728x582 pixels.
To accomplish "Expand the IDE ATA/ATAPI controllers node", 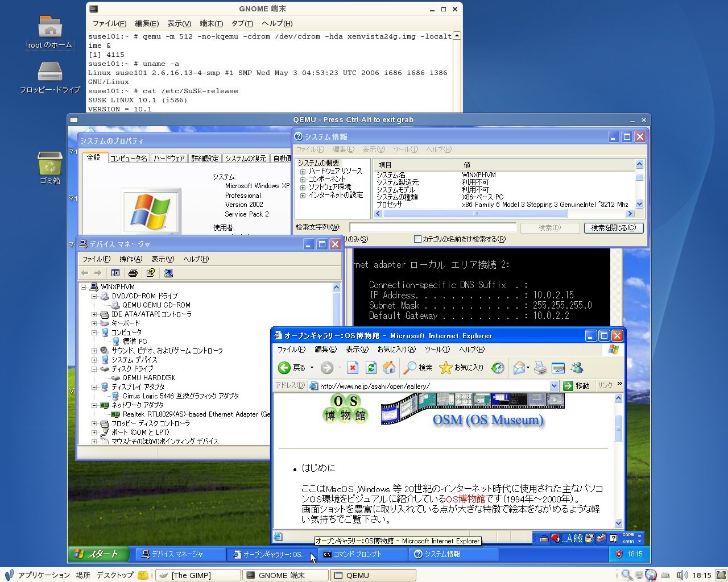I will pos(94,314).
